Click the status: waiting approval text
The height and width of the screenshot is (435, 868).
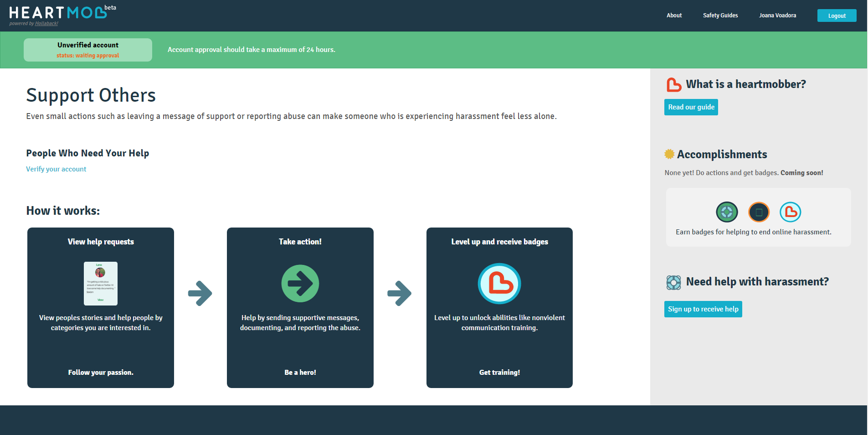click(x=88, y=56)
